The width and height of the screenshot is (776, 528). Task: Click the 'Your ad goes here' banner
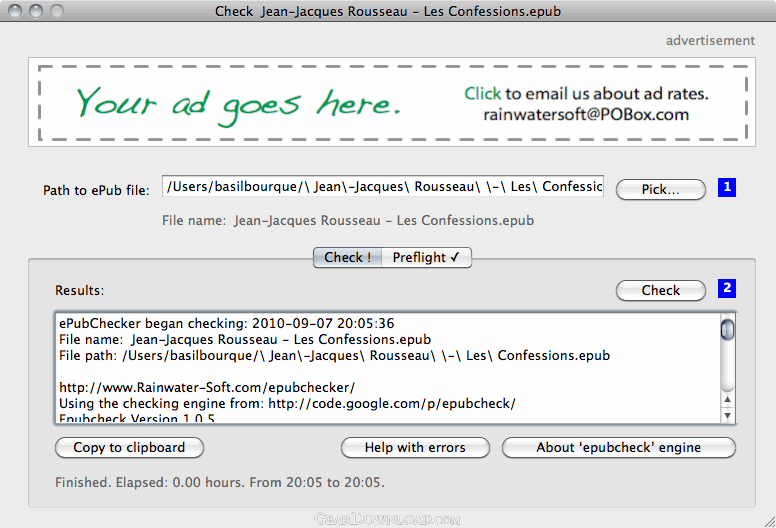click(392, 102)
